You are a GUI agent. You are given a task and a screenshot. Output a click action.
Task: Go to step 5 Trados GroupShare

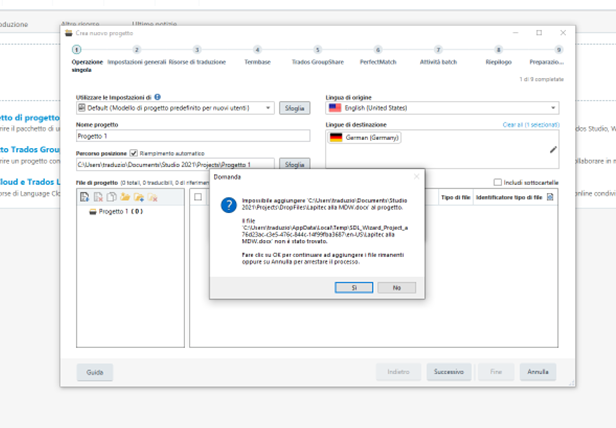click(x=318, y=55)
